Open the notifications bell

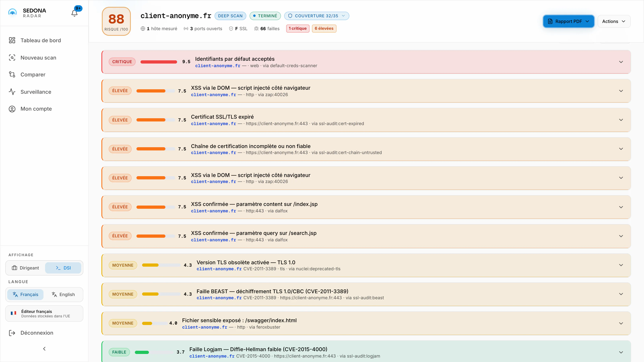[74, 13]
